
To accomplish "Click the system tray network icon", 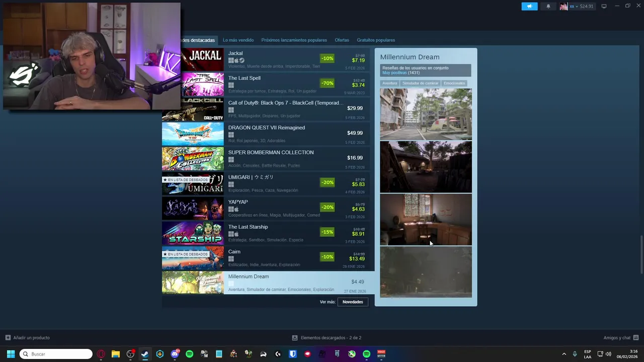I will point(601,354).
